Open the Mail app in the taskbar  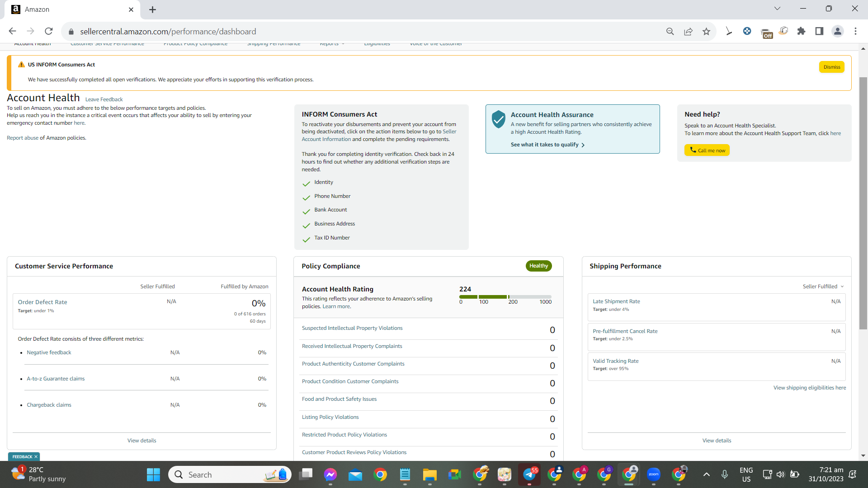[x=355, y=474]
